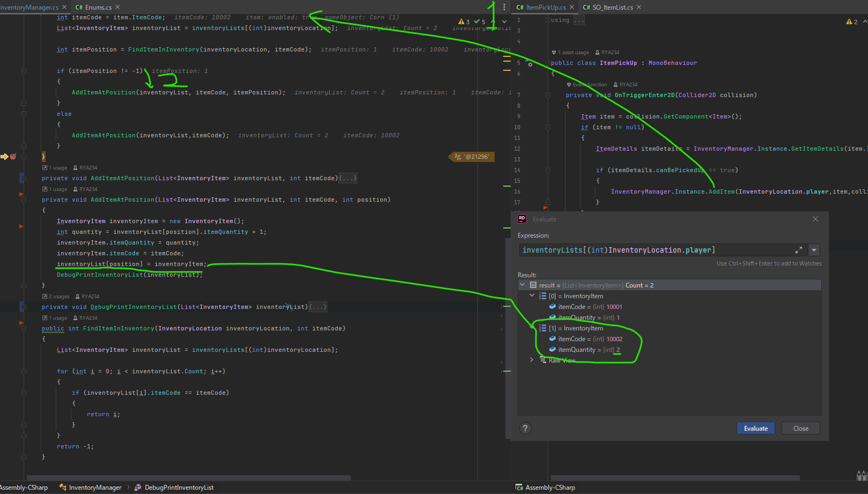Select the itemQuantity 2 row

click(670, 350)
